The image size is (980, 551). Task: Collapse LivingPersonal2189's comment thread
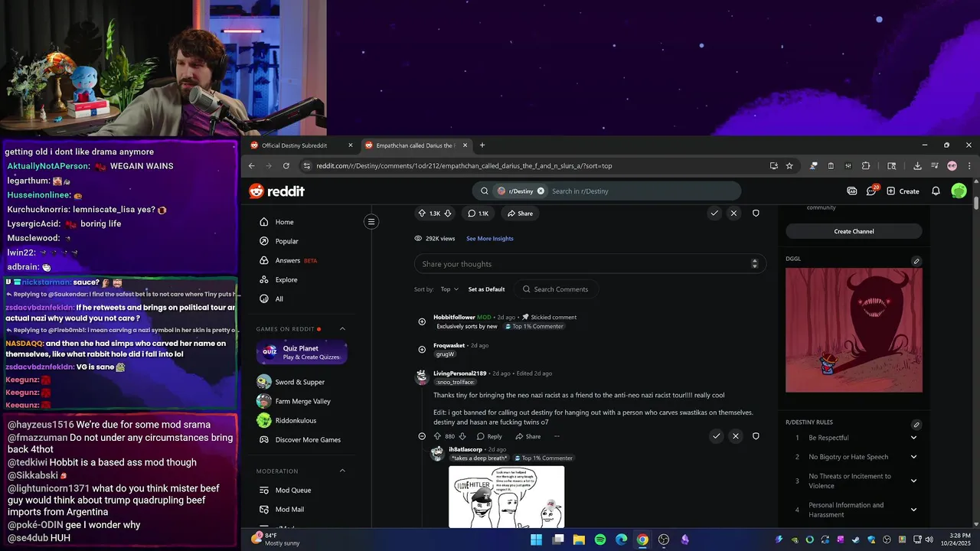[x=422, y=436]
